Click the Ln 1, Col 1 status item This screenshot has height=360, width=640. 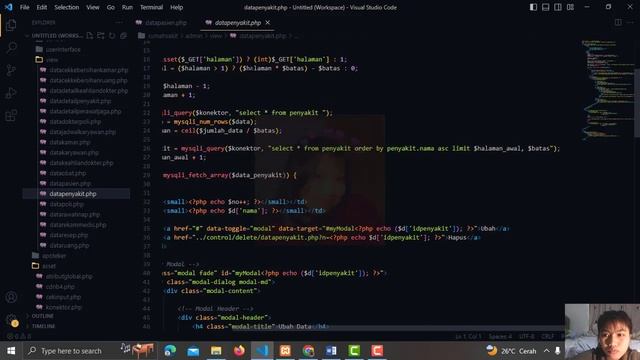click(468, 336)
